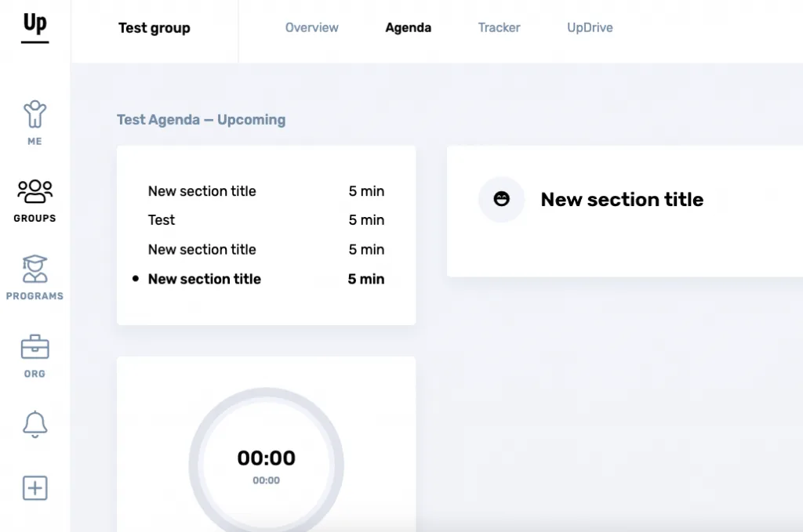Image resolution: width=803 pixels, height=532 pixels.
Task: Select the first New section title item
Action: tap(202, 191)
